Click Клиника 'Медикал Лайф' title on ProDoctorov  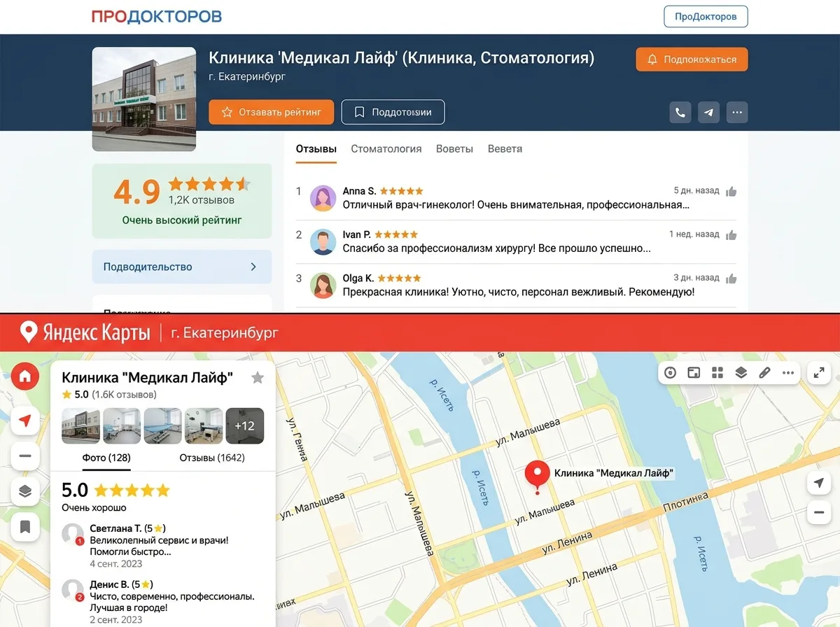[401, 57]
